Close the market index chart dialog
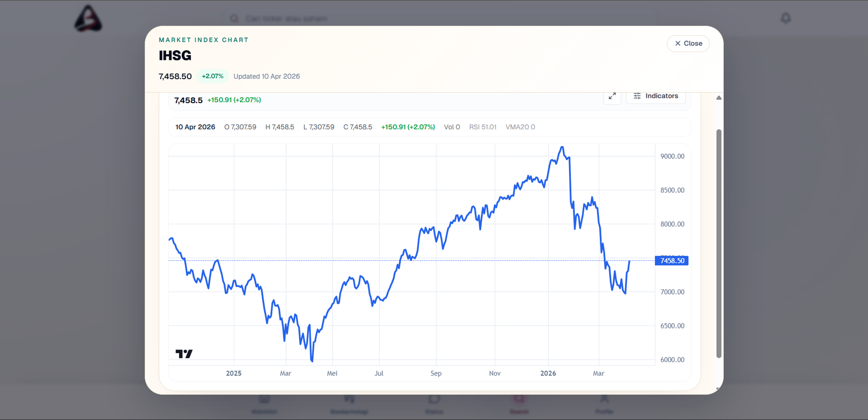 688,43
